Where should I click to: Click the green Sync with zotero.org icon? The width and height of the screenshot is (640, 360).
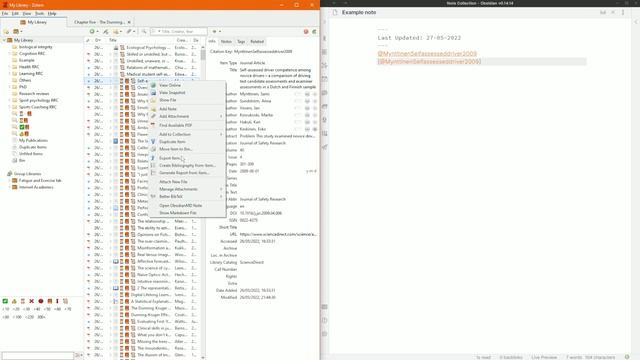click(314, 31)
